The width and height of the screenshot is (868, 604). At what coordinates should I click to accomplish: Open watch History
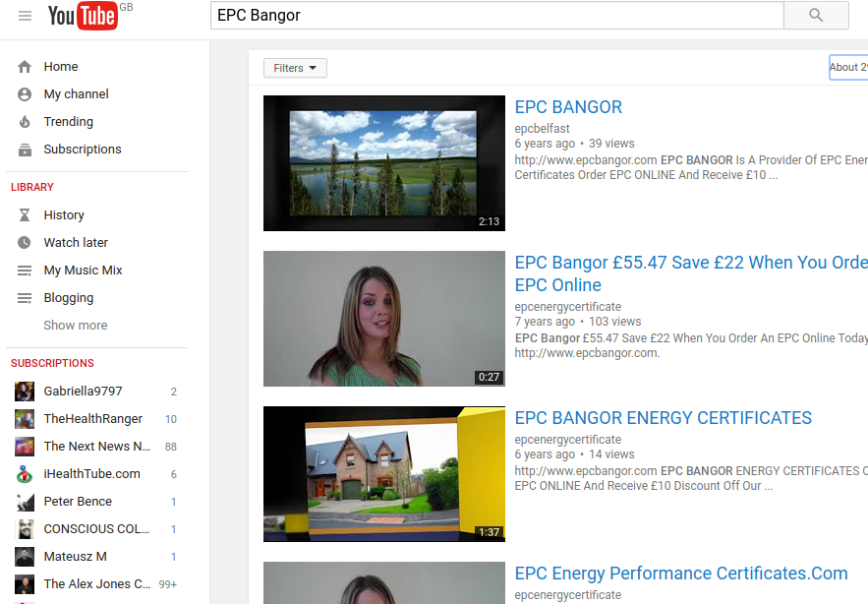64,215
